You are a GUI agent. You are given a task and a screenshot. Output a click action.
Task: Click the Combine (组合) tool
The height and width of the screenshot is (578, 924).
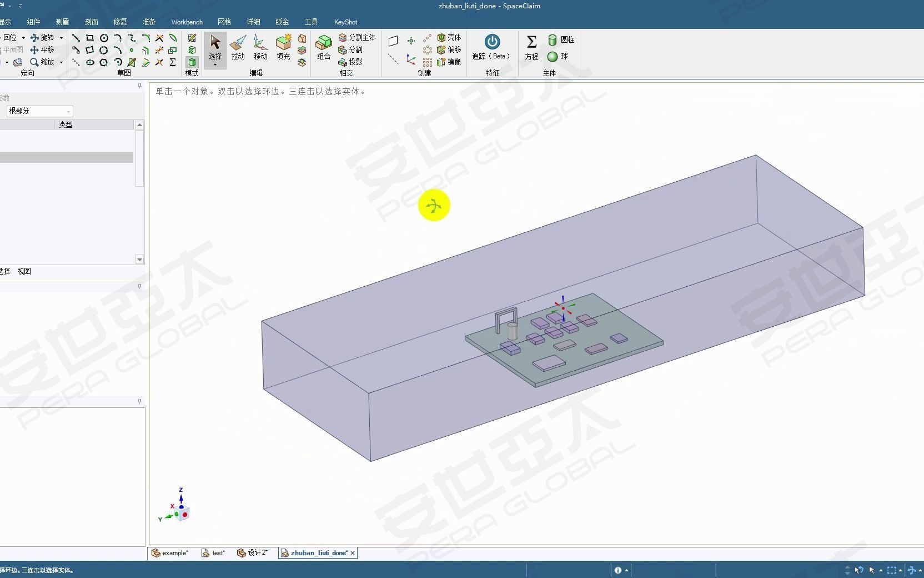click(x=324, y=47)
